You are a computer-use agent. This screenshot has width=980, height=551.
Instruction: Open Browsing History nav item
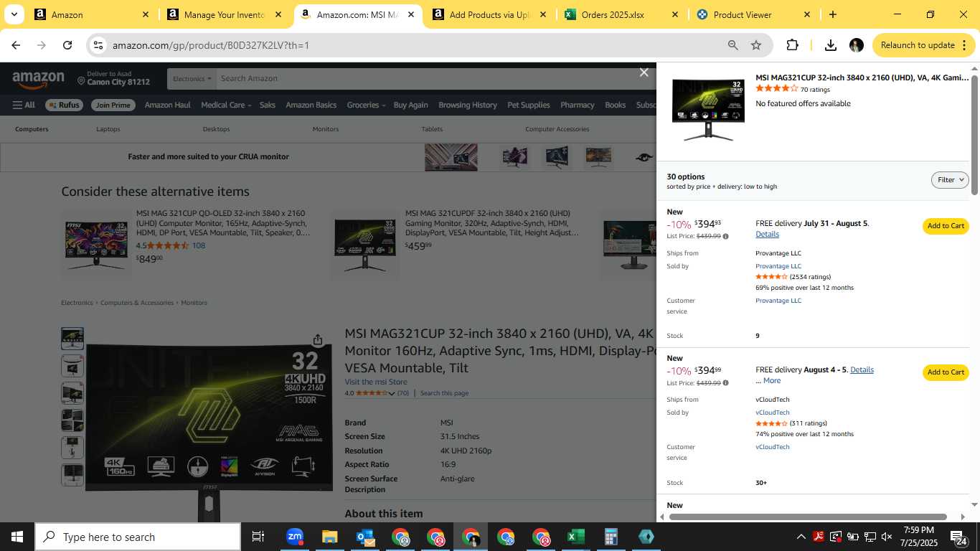coord(468,105)
